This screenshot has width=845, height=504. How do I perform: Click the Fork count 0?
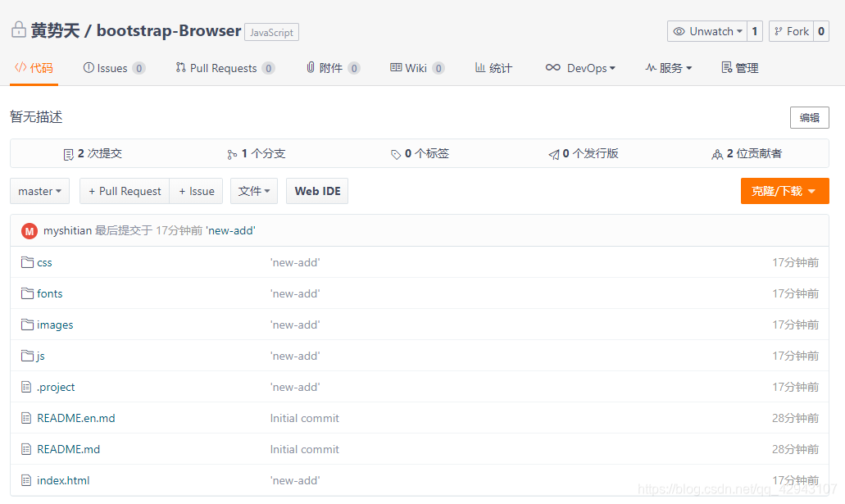click(x=821, y=31)
